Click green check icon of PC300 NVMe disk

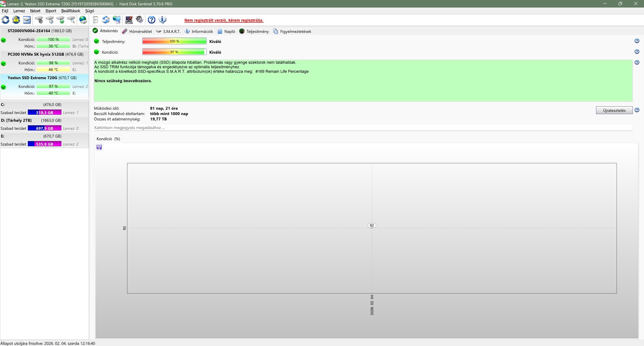click(x=4, y=64)
